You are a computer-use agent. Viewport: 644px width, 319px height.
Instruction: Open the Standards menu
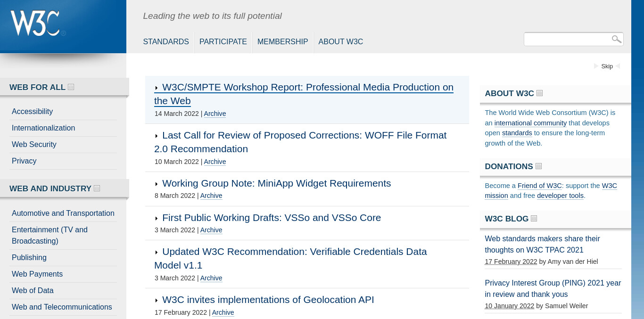(x=166, y=41)
